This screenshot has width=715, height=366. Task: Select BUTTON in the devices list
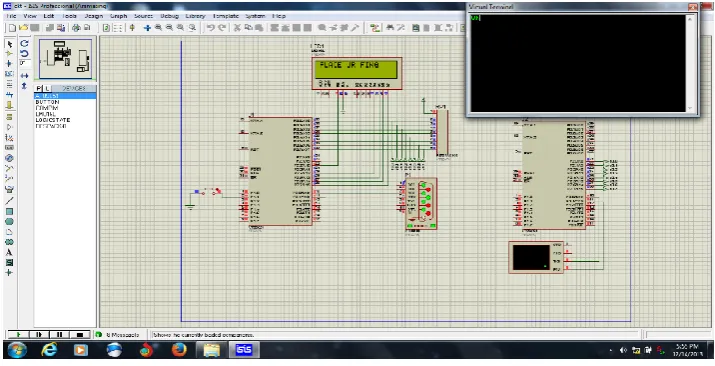click(47, 102)
